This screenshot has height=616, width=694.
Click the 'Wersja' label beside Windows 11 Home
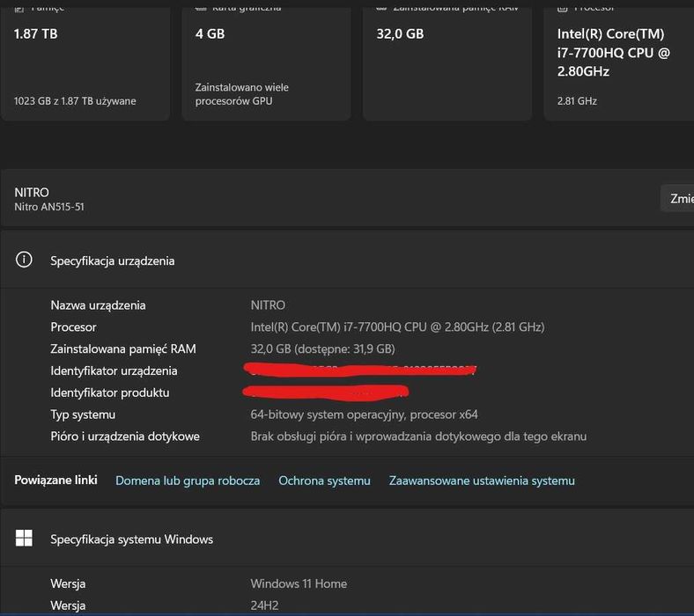pyautogui.click(x=68, y=583)
